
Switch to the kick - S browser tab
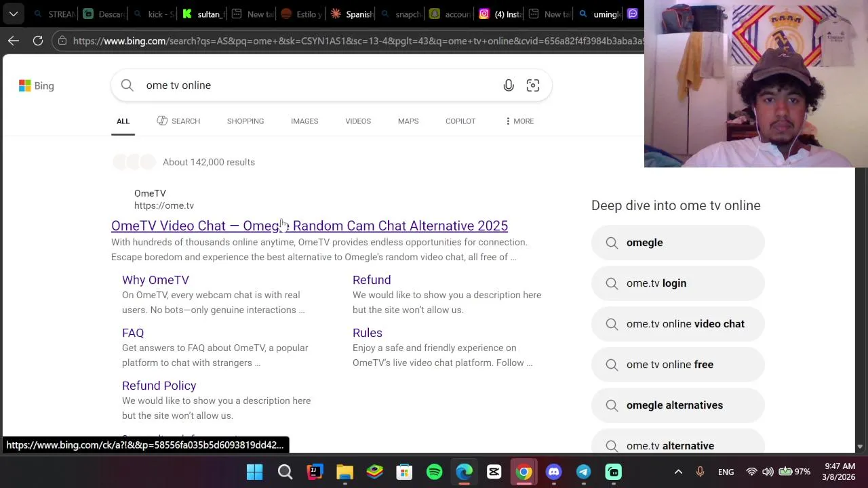point(155,14)
